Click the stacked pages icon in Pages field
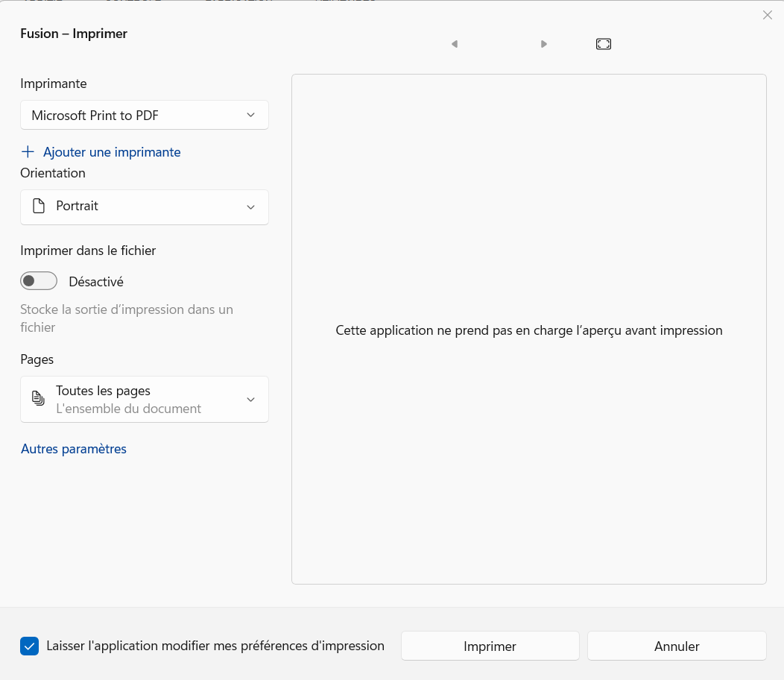This screenshot has width=784, height=680. tap(38, 399)
